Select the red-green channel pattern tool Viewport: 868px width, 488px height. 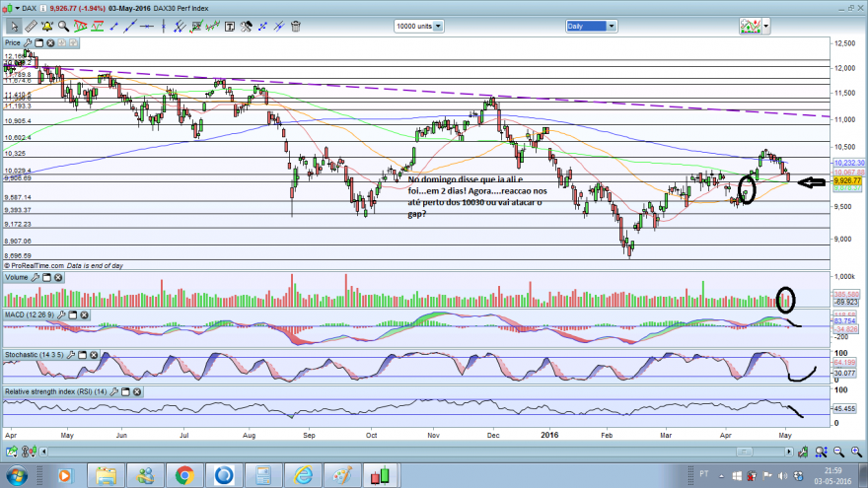click(98, 26)
